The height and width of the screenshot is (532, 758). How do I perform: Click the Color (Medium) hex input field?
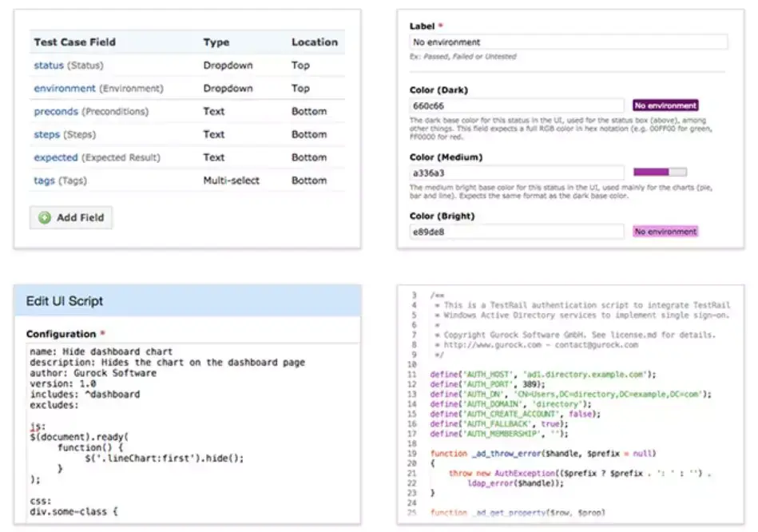(517, 173)
